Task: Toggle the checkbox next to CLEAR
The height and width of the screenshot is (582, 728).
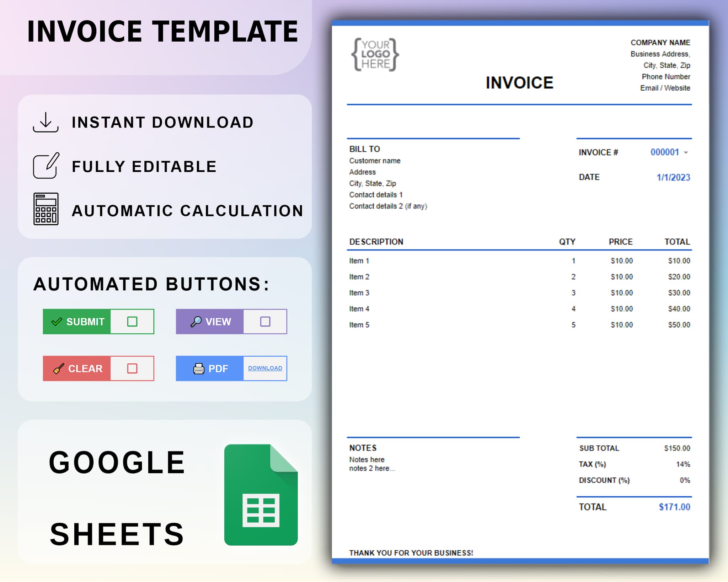Action: pos(132,368)
